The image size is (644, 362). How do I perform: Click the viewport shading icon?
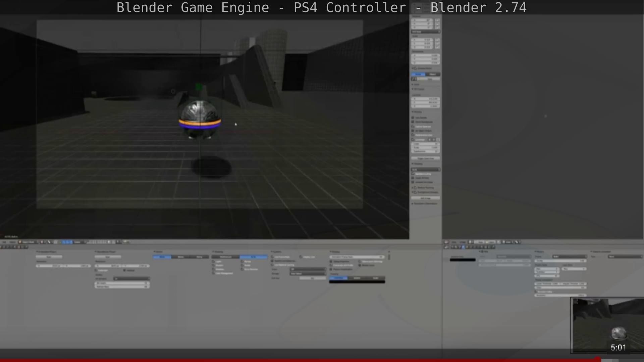(42, 242)
